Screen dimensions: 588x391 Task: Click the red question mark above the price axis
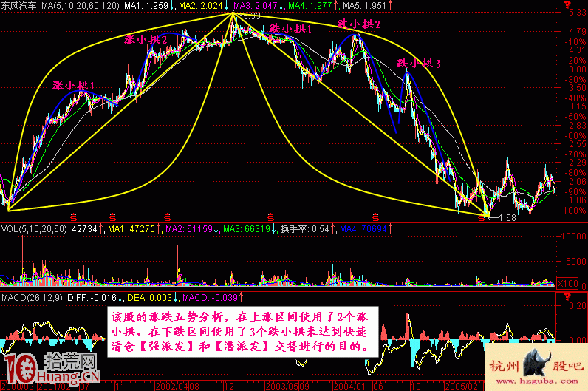click(567, 4)
